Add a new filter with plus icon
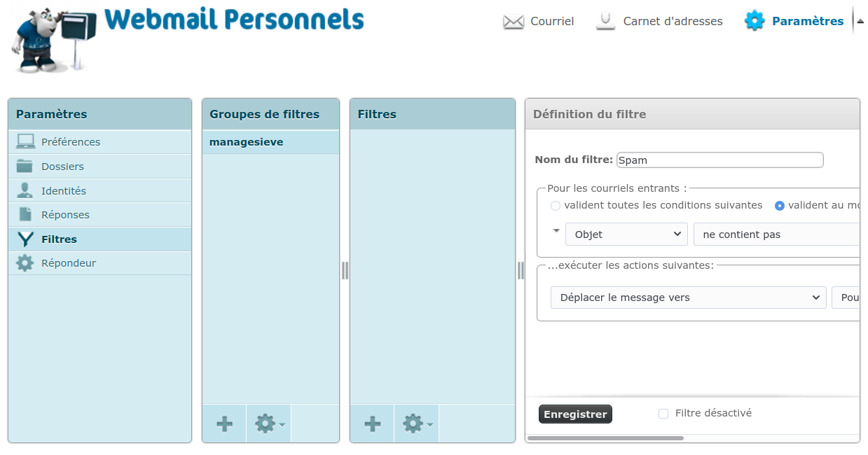 373,423
